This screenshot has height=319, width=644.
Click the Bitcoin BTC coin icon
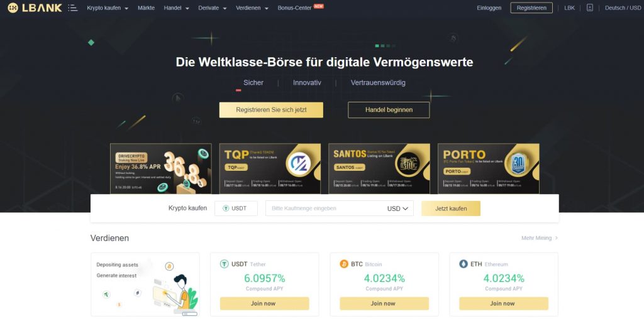coord(344,264)
